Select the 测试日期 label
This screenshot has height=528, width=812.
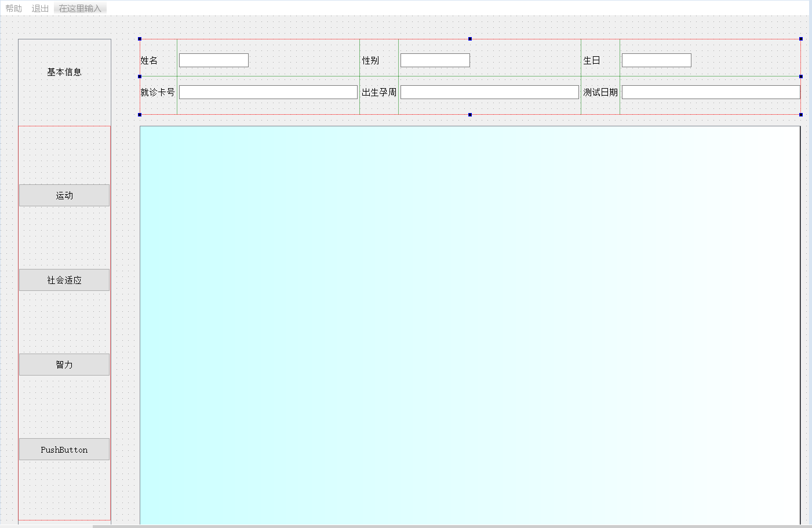point(600,92)
